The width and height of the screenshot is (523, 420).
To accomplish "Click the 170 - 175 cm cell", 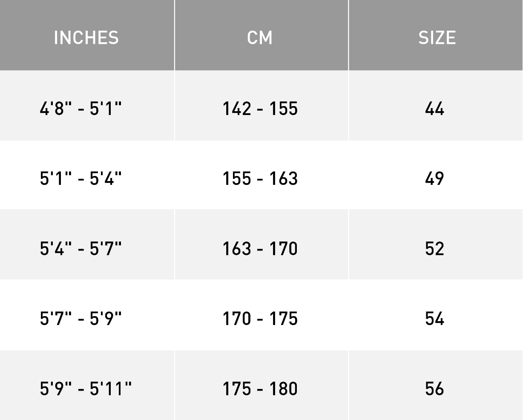I will point(260,318).
